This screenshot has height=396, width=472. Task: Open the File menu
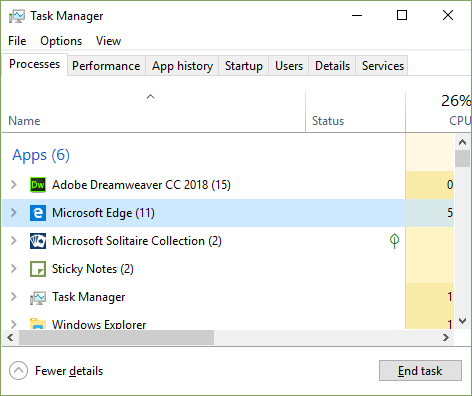tap(17, 41)
